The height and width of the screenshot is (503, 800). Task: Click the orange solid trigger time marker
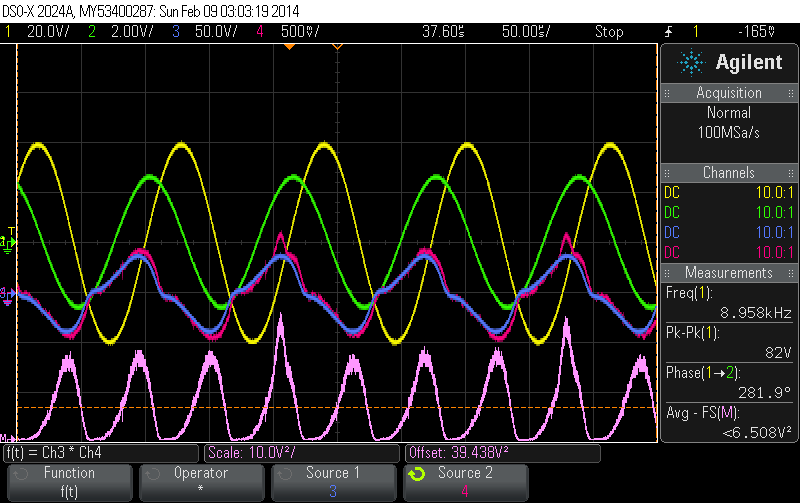[289, 47]
